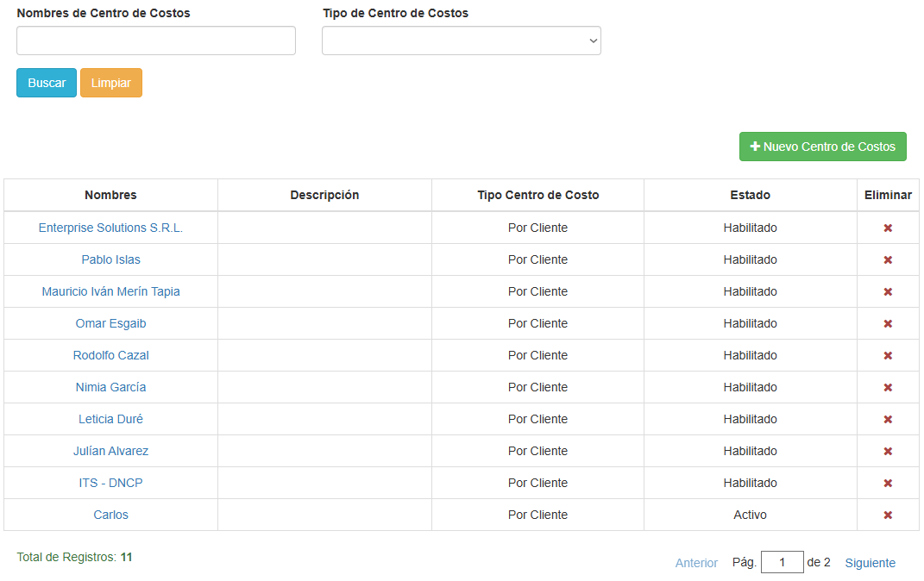Screen dimensions: 924x581
Task: Clear filters with Limpiar button
Action: (111, 83)
